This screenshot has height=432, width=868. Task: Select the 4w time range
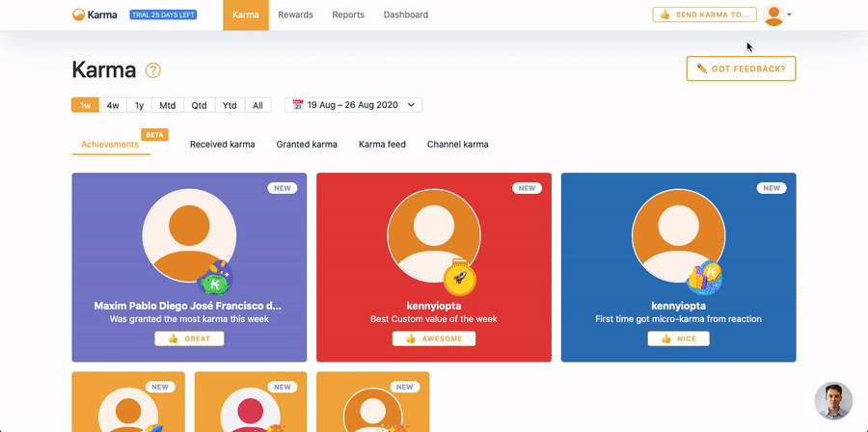(113, 105)
